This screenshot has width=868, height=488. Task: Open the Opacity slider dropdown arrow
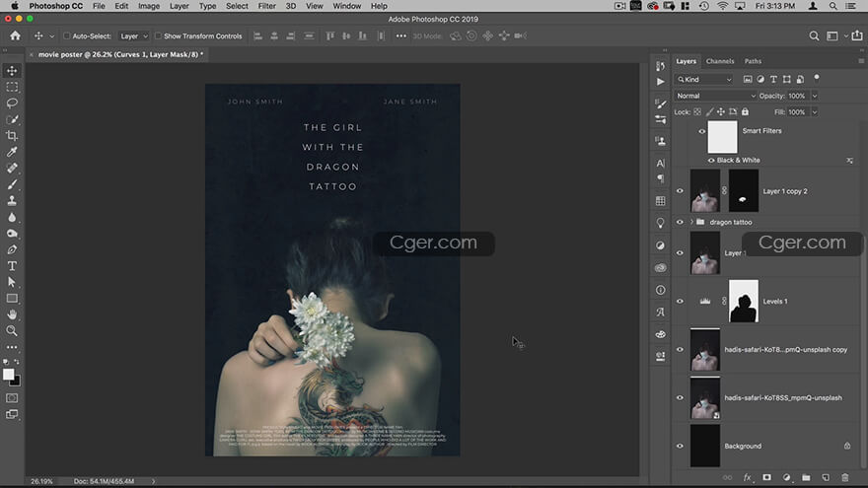click(815, 96)
